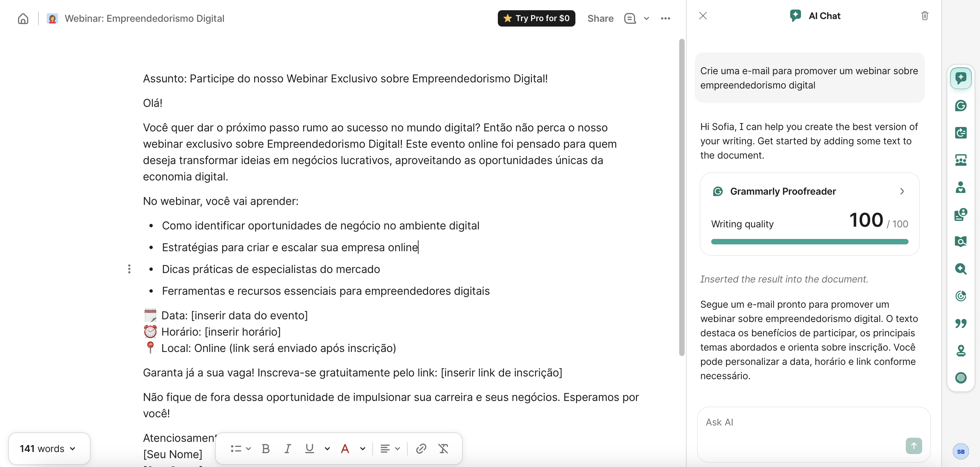Click the bullet Dicas práticas de especialistas

[x=271, y=269]
